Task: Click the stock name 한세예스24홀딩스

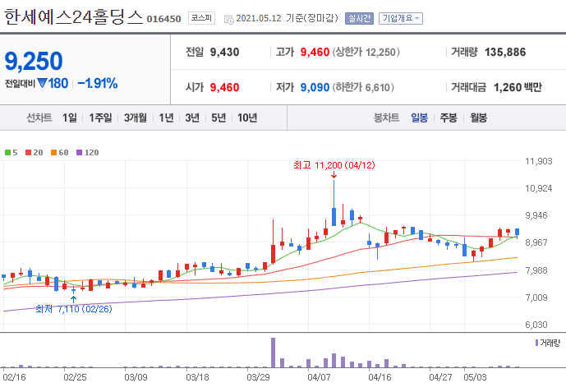Action: pyautogui.click(x=74, y=17)
